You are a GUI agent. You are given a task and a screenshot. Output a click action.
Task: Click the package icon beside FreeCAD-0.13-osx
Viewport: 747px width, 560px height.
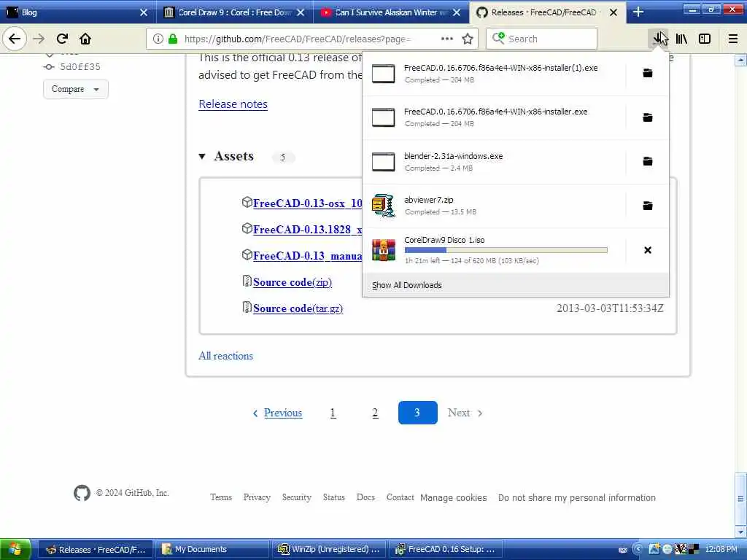247,203
